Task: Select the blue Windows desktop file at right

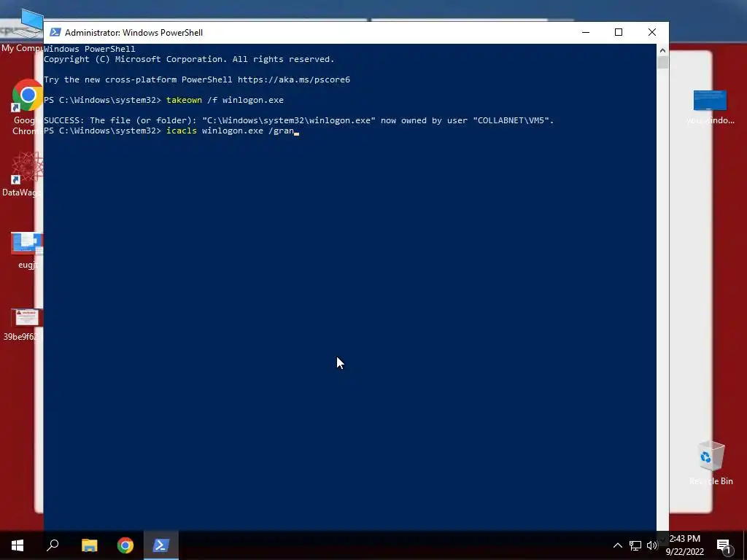Action: 710,108
